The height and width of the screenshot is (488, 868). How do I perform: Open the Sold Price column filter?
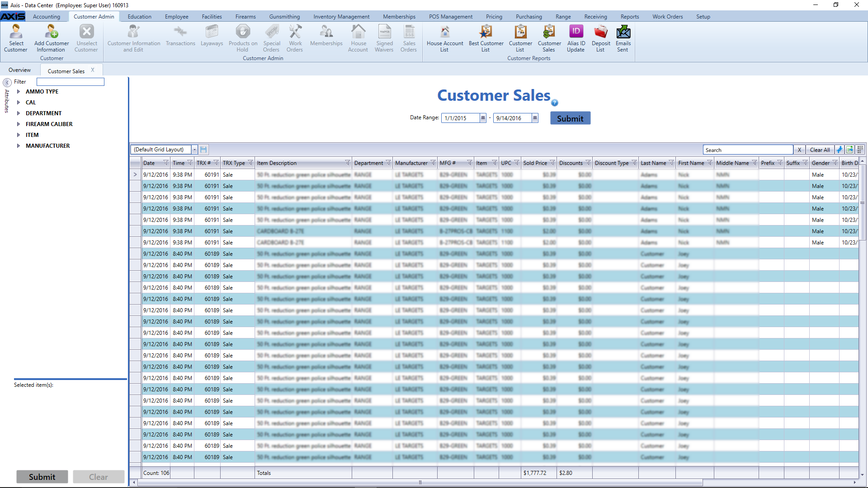coord(552,163)
